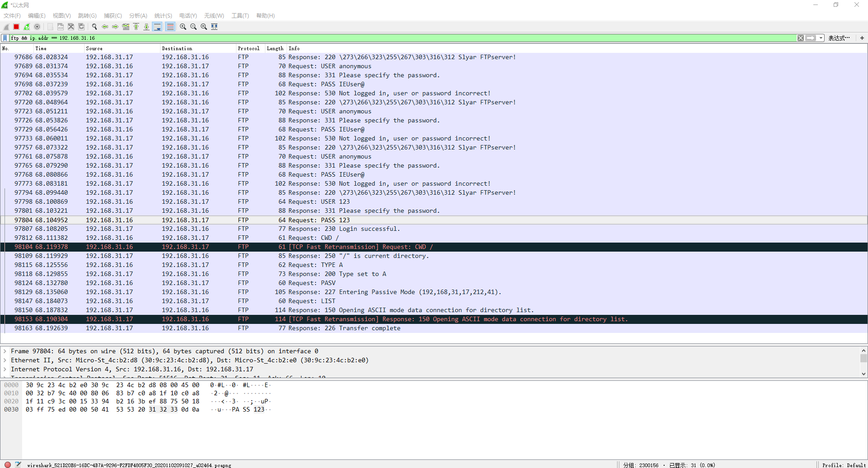
Task: Open the filter bookmark icon
Action: [5, 38]
